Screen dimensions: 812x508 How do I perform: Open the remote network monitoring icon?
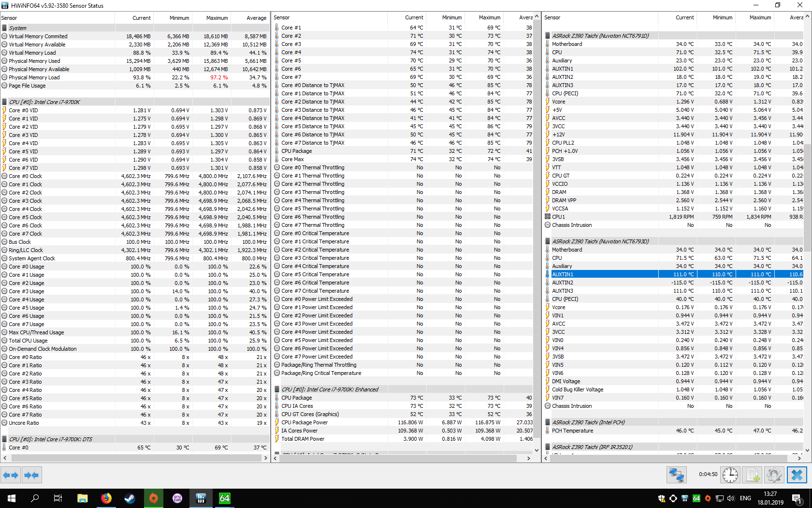(x=676, y=475)
